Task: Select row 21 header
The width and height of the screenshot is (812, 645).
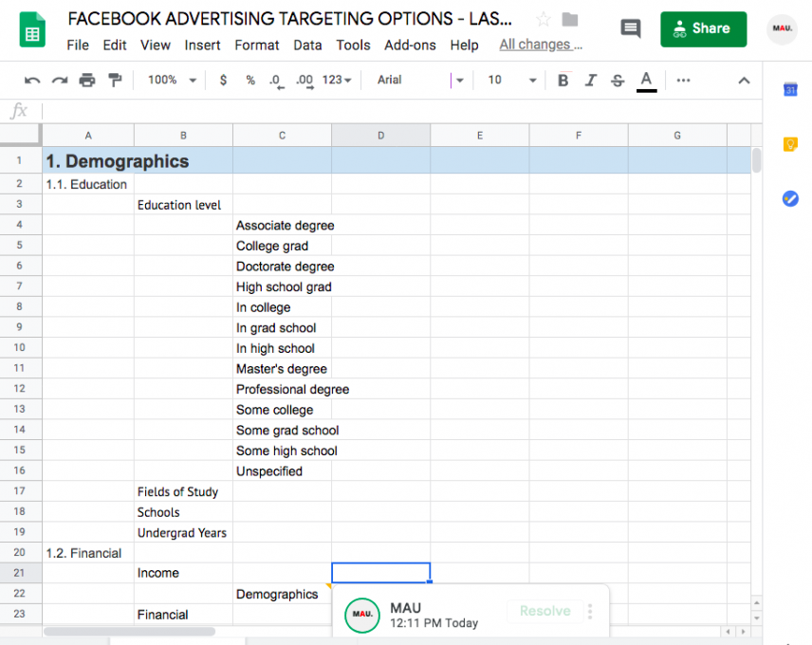Action: tap(20, 573)
